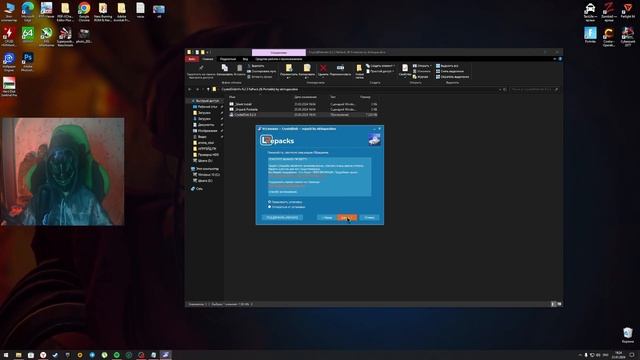
Task: Click Invert selection in the ribbon
Action: pyautogui.click(x=452, y=77)
